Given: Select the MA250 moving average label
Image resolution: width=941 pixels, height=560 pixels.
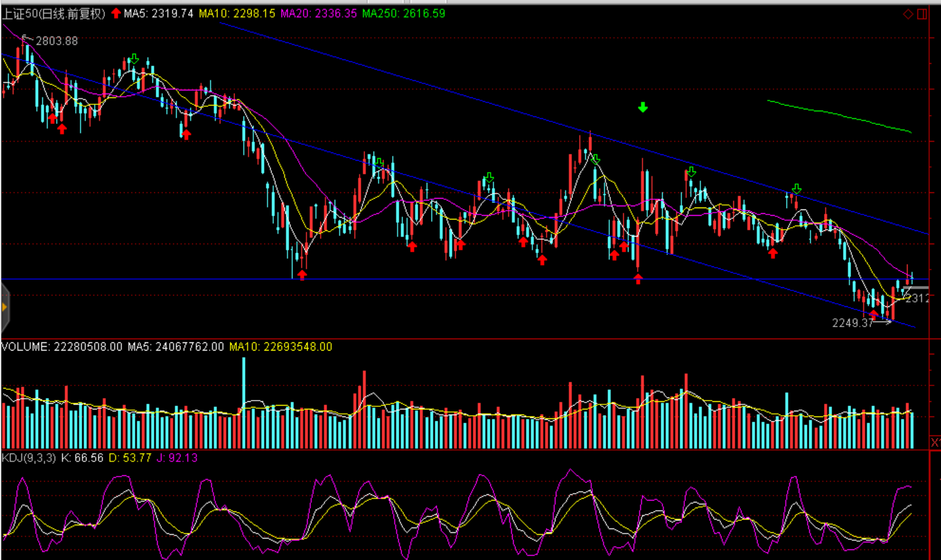Looking at the screenshot, I should (403, 13).
